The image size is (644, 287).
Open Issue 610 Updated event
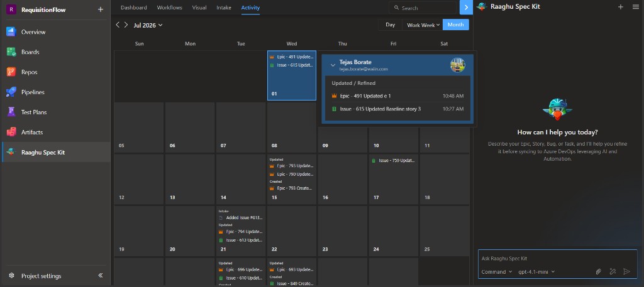(x=240, y=278)
